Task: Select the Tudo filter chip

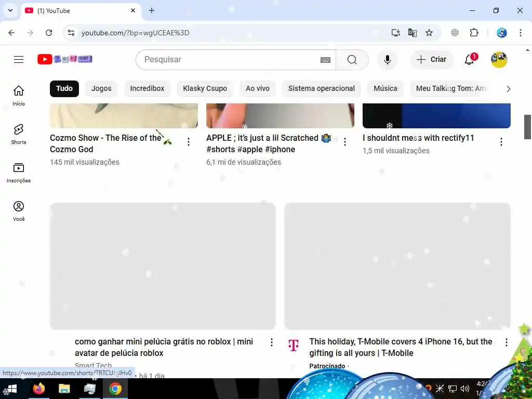Action: coord(64,88)
